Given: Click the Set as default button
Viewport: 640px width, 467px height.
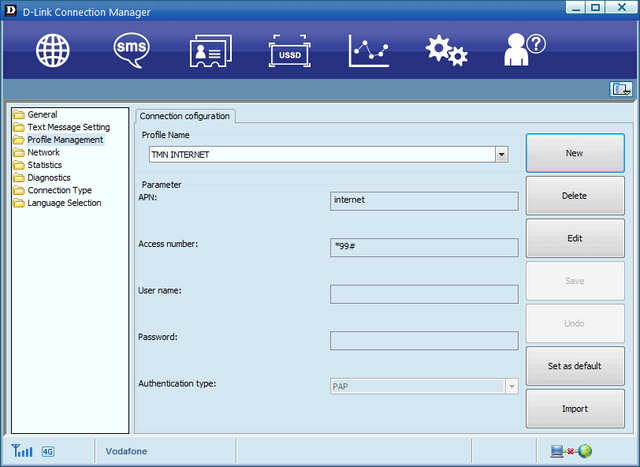Looking at the screenshot, I should pyautogui.click(x=574, y=366).
